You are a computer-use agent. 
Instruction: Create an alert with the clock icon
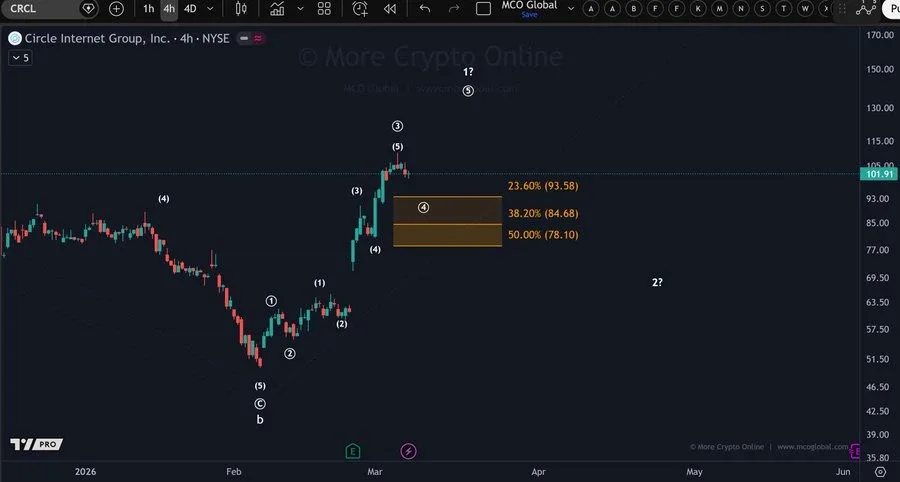360,9
